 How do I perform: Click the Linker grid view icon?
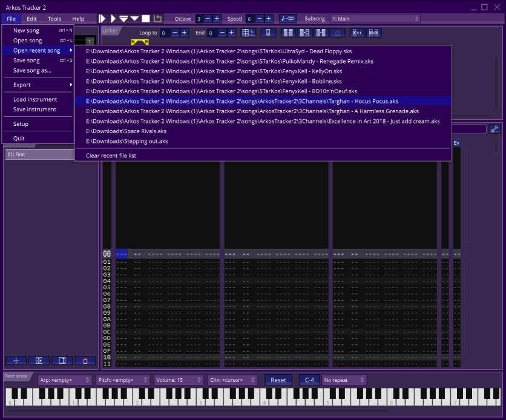(x=248, y=33)
